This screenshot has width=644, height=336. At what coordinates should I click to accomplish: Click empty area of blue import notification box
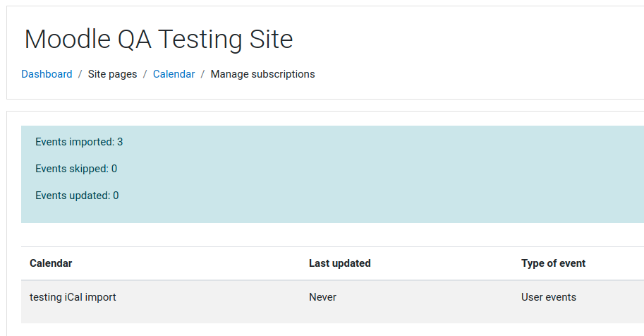pos(370,174)
